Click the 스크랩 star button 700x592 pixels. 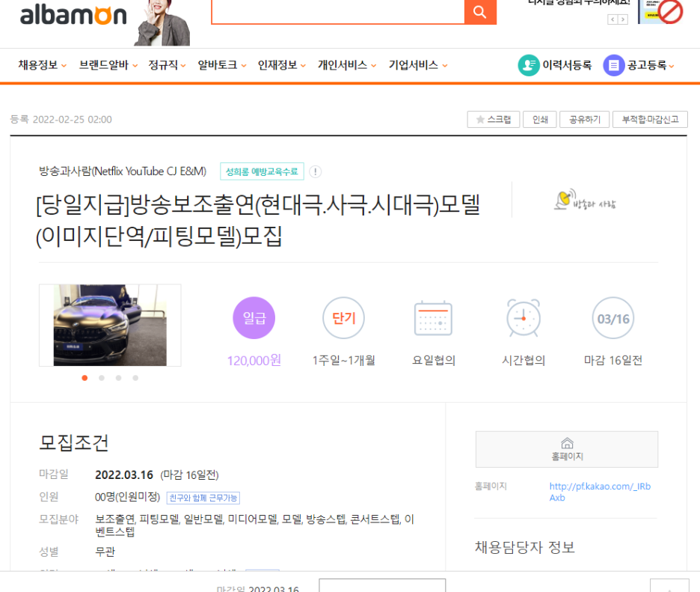click(494, 119)
